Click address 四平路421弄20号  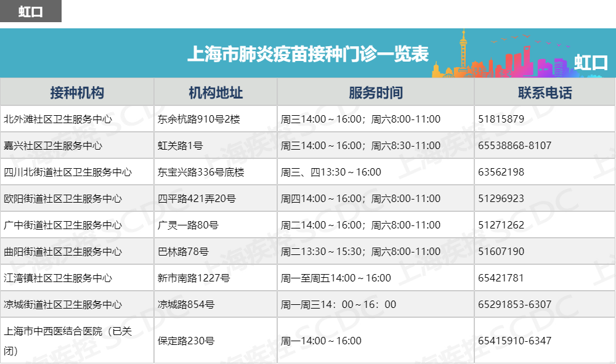pos(197,199)
